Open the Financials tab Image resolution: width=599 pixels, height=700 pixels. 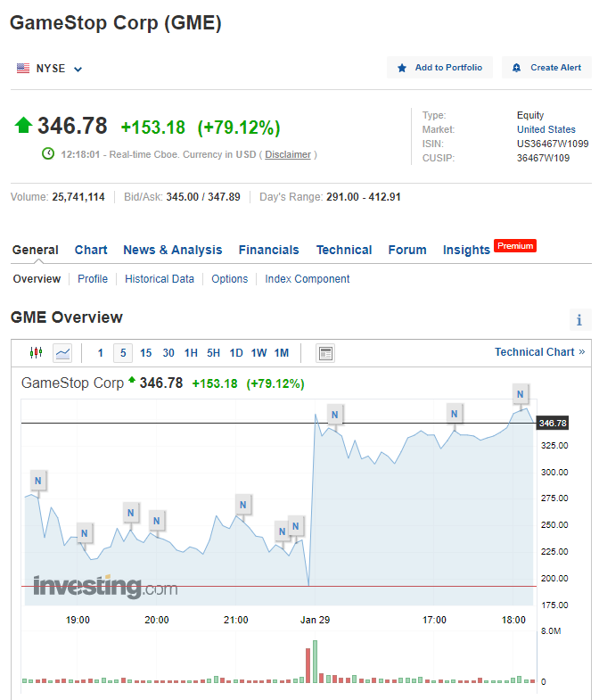pos(268,250)
